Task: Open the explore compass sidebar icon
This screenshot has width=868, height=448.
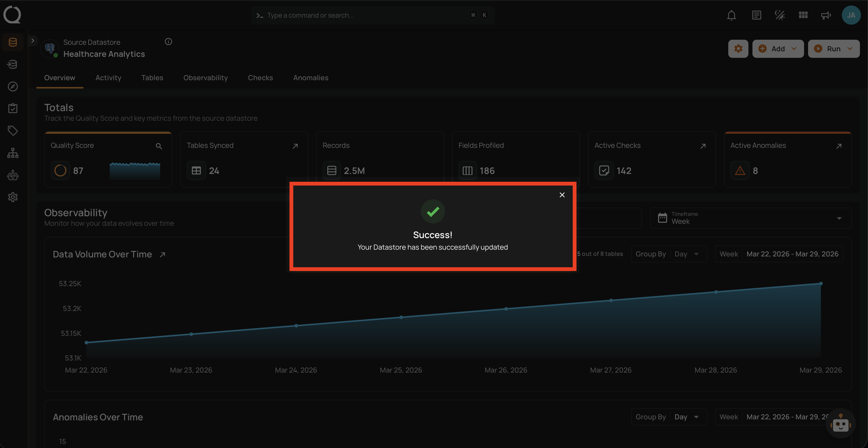Action: coord(13,86)
